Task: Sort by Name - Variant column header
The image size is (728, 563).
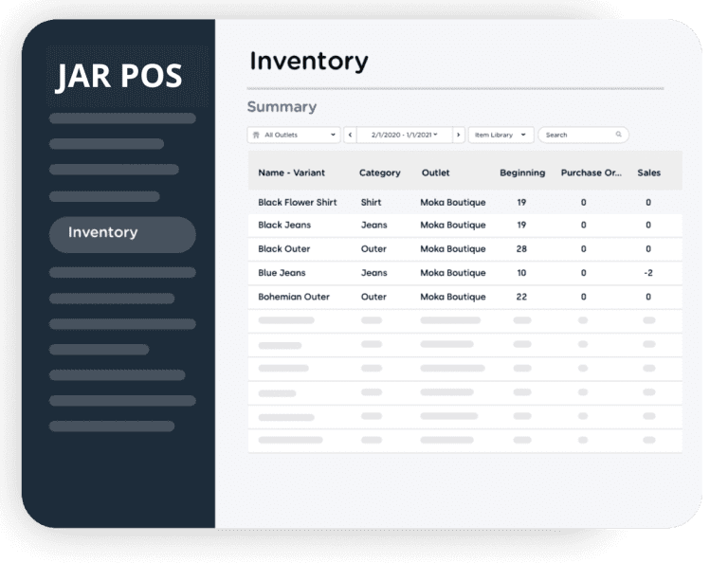Action: coord(291,173)
